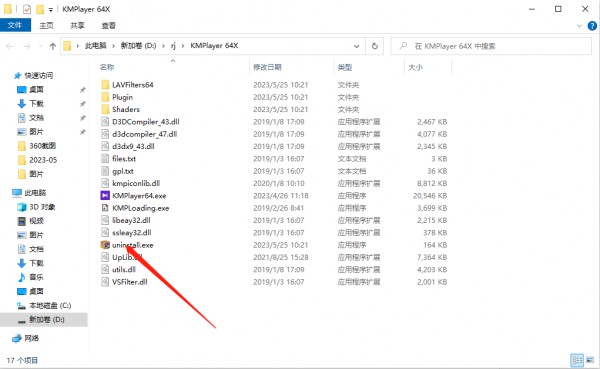Select the gpl.txt document icon
The height and width of the screenshot is (369, 600).
click(105, 171)
